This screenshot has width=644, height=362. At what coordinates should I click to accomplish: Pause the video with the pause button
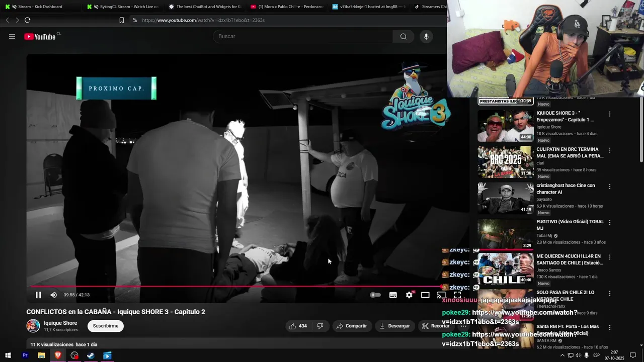point(38,295)
